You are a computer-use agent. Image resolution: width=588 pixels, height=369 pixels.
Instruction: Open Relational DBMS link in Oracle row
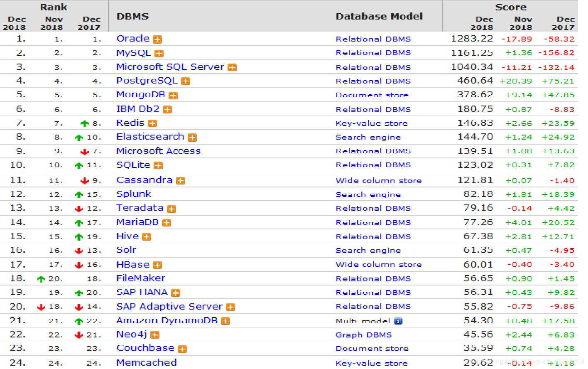coord(373,39)
